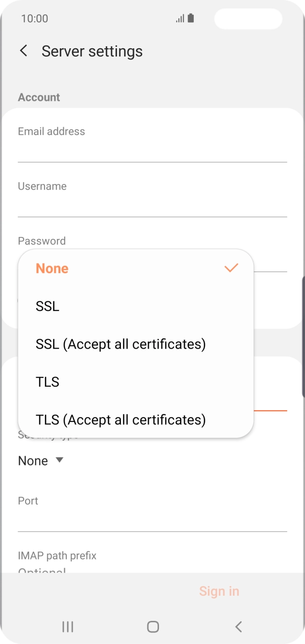Click the dropdown triangle next to None
Viewport: 305px width, 644px height.
(59, 460)
